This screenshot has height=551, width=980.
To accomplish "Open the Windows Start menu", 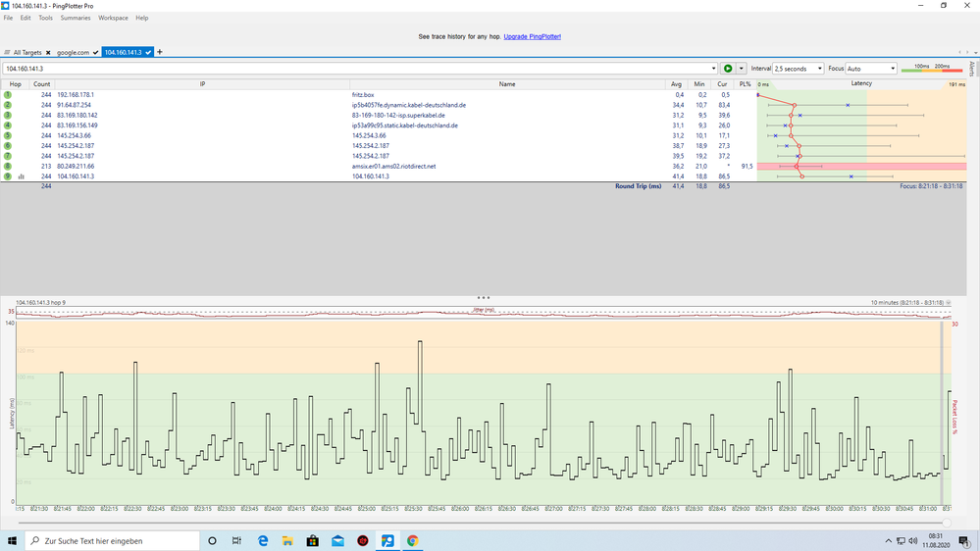I will (x=12, y=541).
